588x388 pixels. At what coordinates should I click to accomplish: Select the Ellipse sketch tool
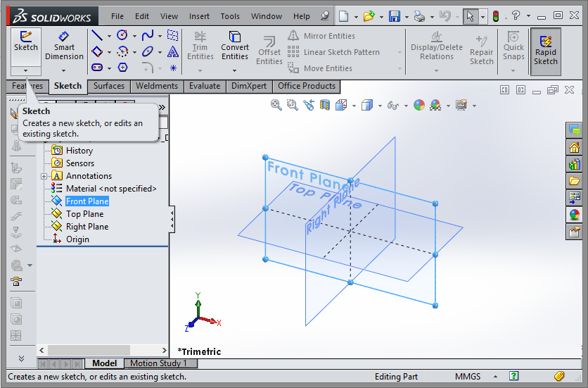[x=148, y=51]
